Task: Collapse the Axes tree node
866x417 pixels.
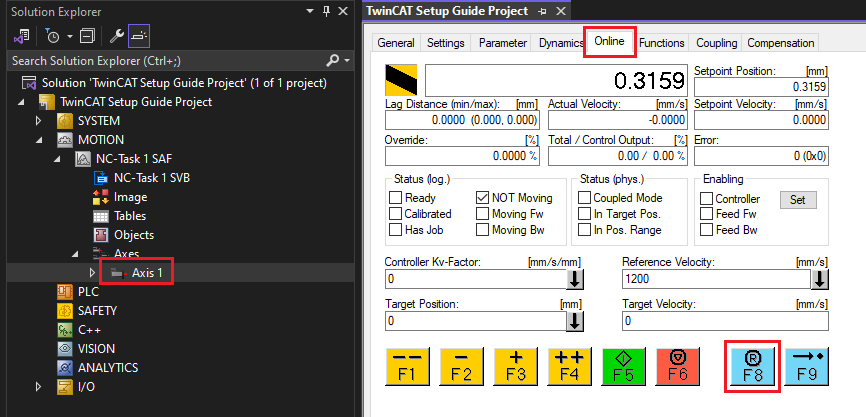Action: pos(75,254)
